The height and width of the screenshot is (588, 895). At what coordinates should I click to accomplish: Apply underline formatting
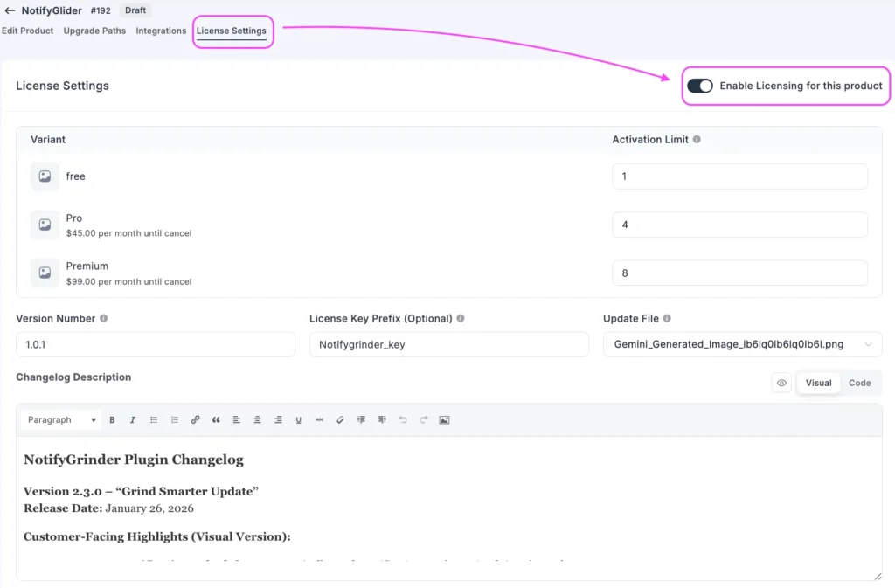(298, 419)
